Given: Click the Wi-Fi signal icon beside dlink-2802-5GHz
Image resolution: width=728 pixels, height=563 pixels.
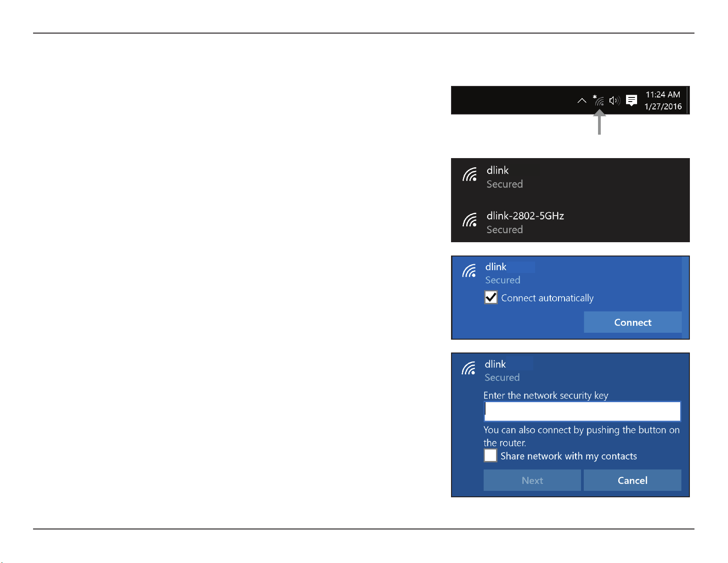Looking at the screenshot, I should point(470,220).
